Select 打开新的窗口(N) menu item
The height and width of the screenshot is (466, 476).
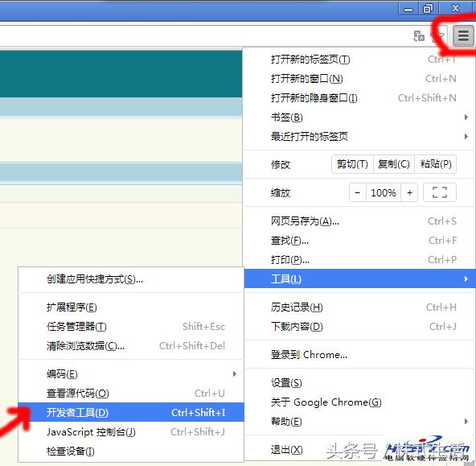click(359, 79)
